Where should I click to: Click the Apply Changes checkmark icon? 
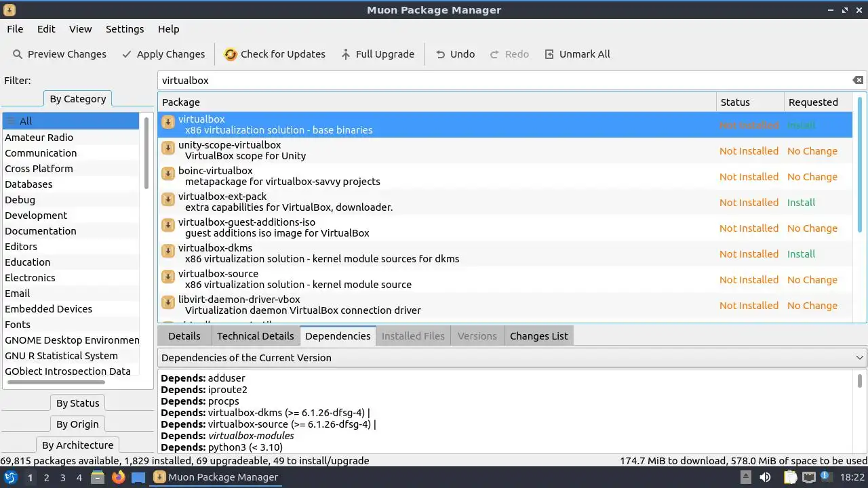(126, 54)
